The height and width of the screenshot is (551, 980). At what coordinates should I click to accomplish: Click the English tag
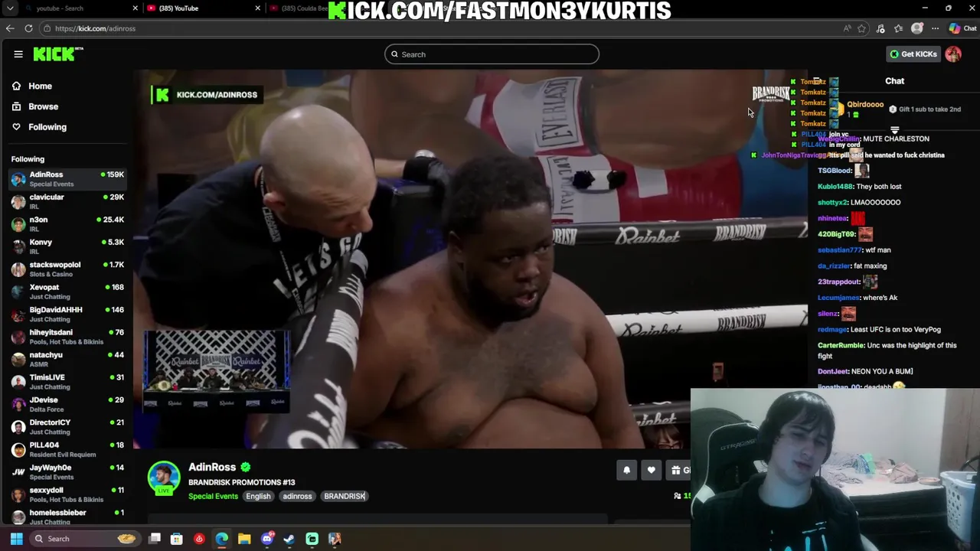(258, 497)
